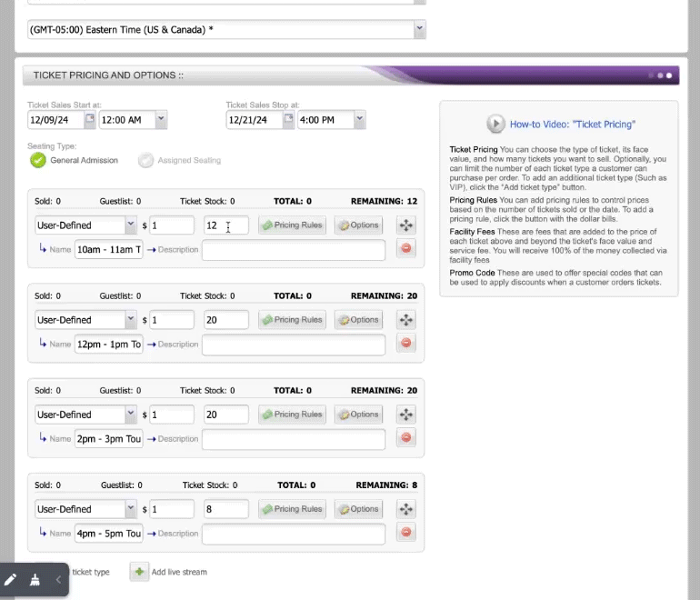Expand User-Defined dropdown for 10am ticket
Viewport: 700px width, 600px height.
coord(130,225)
